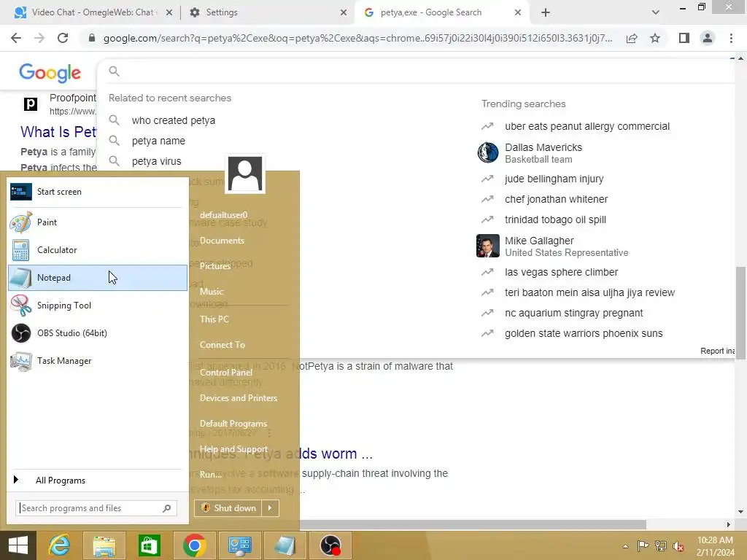Open a new Chrome tab
This screenshot has height=560, width=747.
click(546, 12)
